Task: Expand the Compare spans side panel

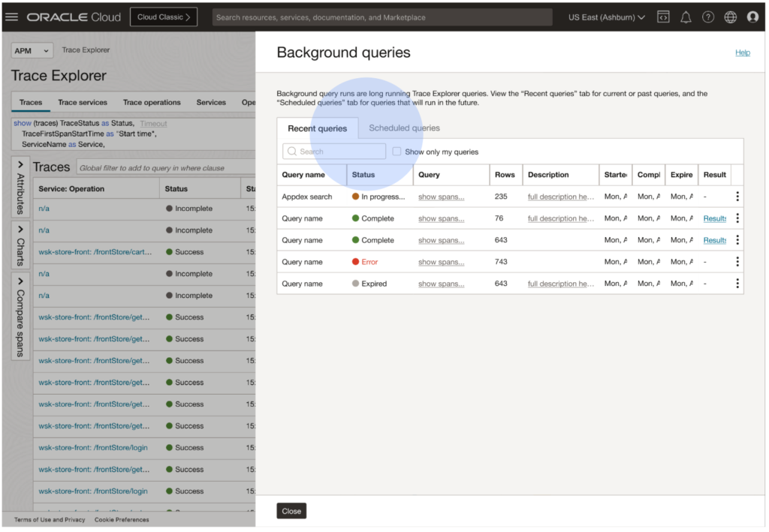Action: click(20, 315)
